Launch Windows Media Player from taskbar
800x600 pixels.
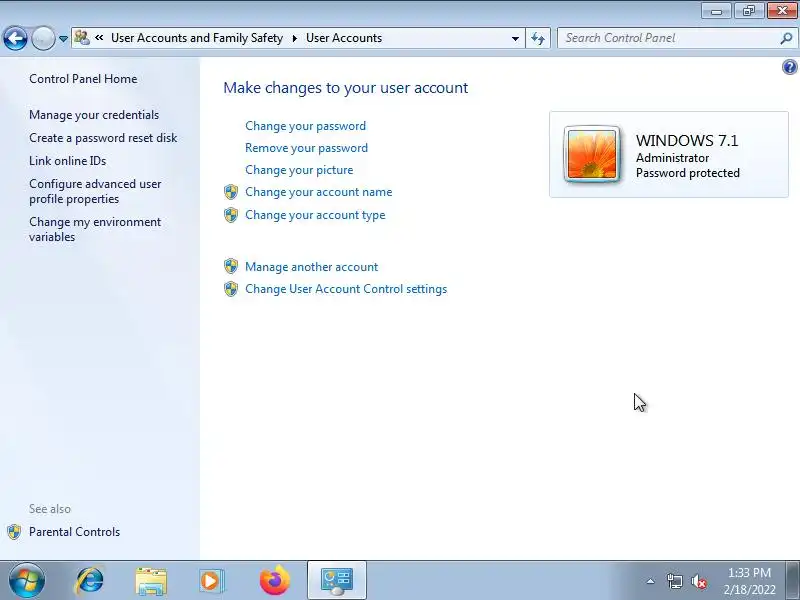click(x=211, y=581)
